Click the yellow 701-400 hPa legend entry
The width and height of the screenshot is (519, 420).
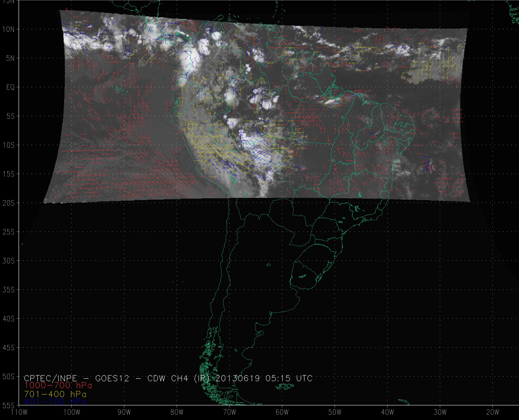[x=55, y=394]
